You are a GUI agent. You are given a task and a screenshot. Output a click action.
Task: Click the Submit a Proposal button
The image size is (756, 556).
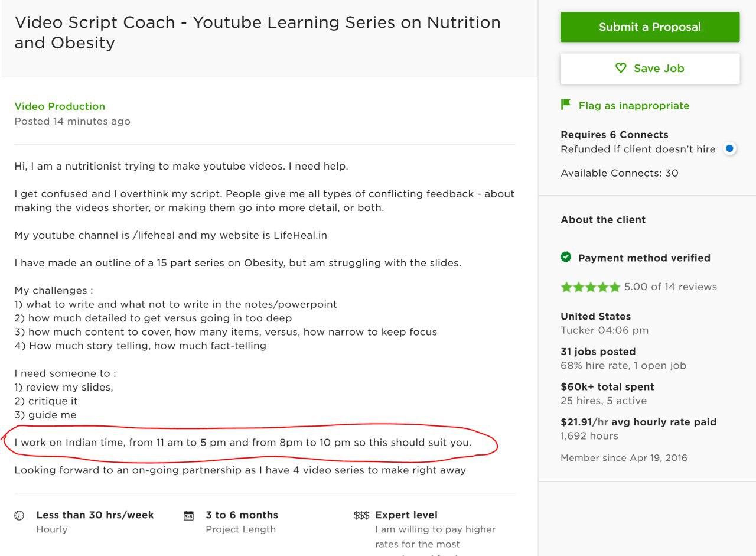(650, 27)
